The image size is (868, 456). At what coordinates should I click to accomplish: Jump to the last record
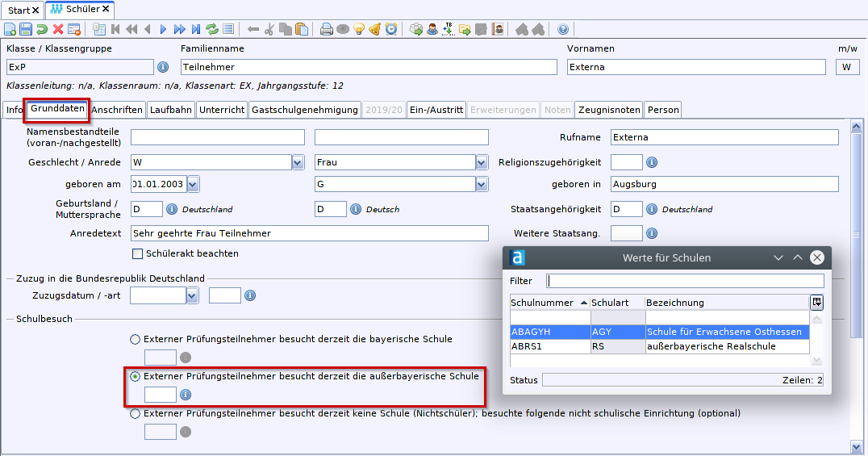[x=196, y=29]
